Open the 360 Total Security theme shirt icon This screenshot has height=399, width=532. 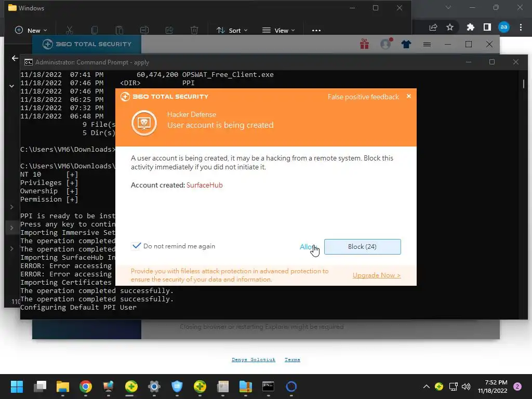tap(406, 44)
